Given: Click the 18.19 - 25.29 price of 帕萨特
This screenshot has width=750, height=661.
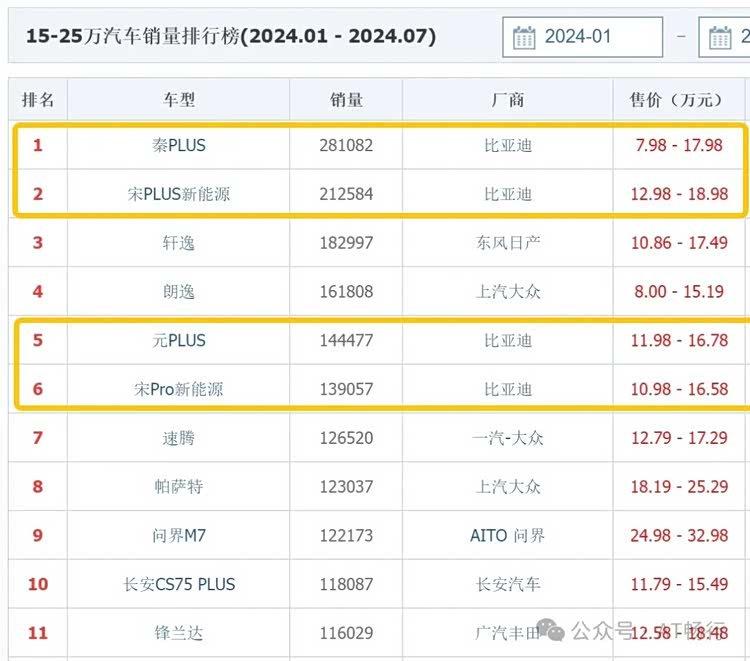Looking at the screenshot, I should point(680,487).
